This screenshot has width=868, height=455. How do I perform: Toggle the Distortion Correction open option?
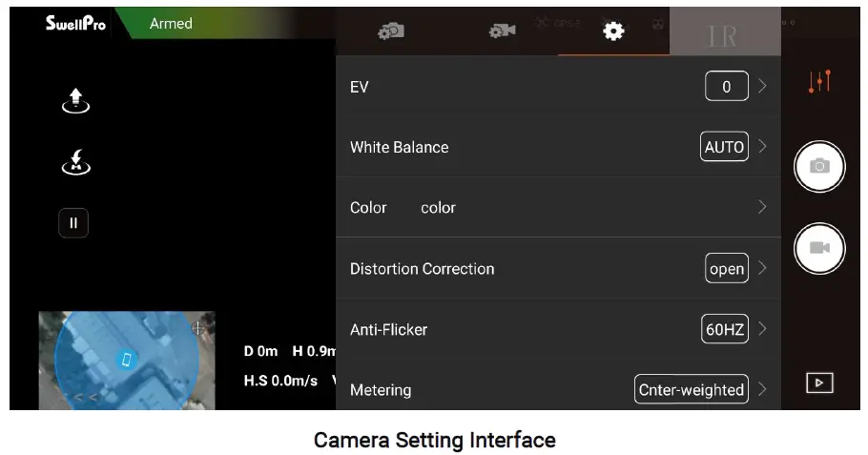(726, 269)
